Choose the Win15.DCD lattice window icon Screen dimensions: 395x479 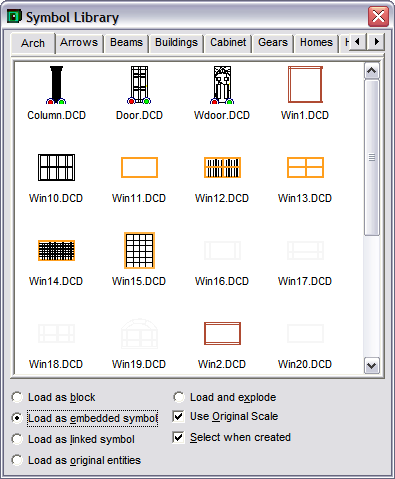(x=139, y=250)
